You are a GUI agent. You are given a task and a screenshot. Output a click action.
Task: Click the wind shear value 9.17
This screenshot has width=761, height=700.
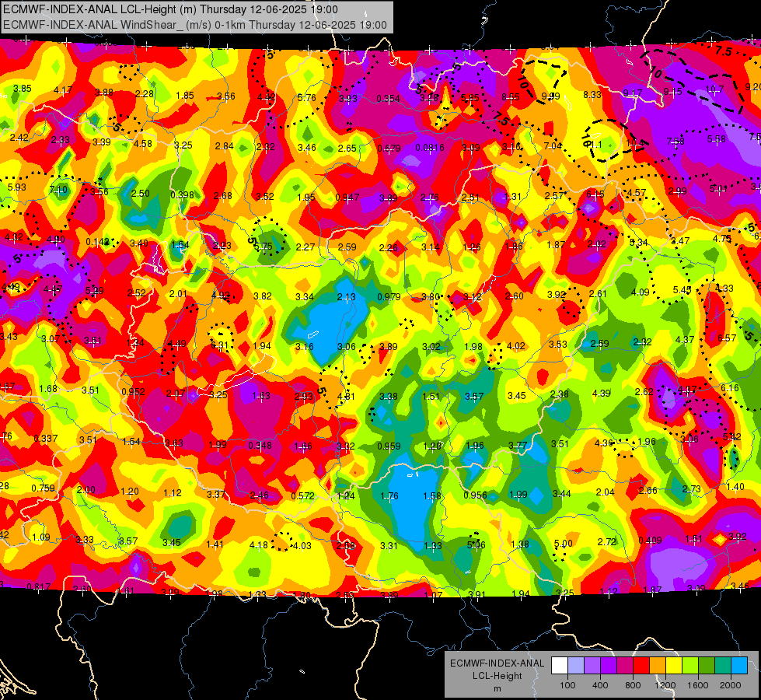tap(633, 93)
